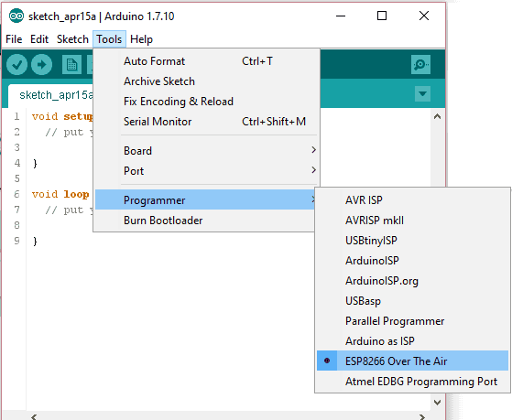
Task: Open the tab dropdown arrow button
Action: [x=422, y=93]
